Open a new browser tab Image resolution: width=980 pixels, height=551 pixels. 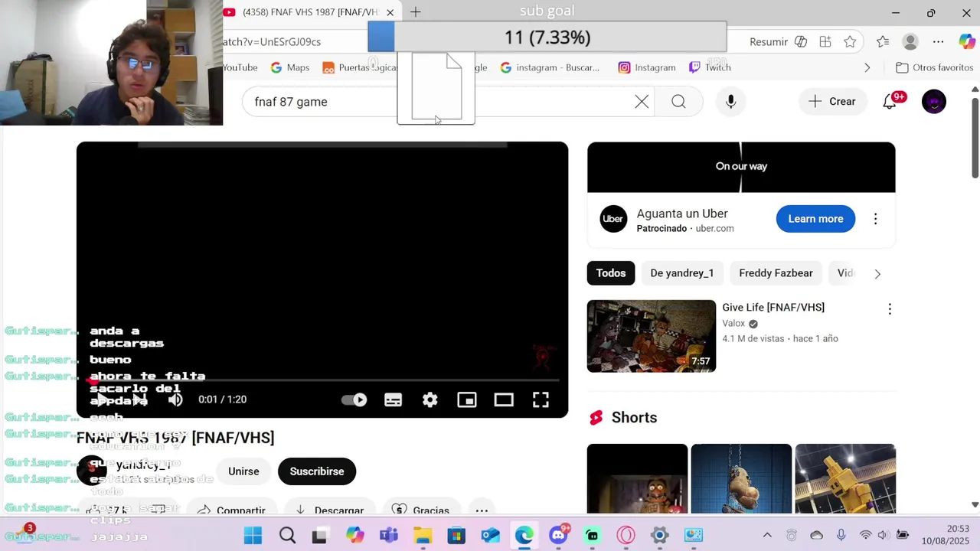[415, 12]
